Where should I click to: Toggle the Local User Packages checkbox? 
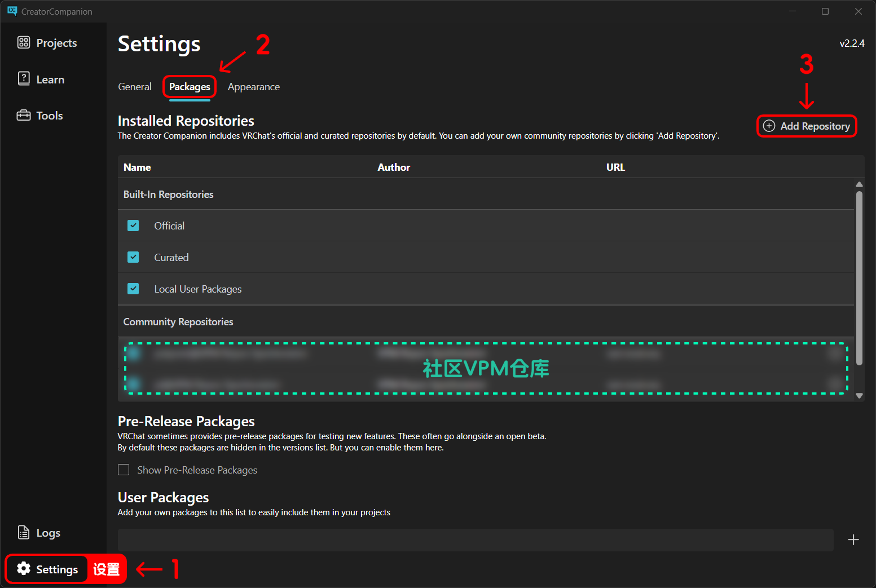133,289
